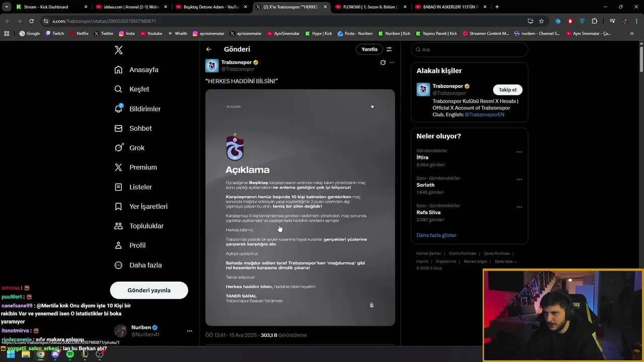644x362 pixels.
Task: Open a new Chrome tab
Action: (x=497, y=7)
